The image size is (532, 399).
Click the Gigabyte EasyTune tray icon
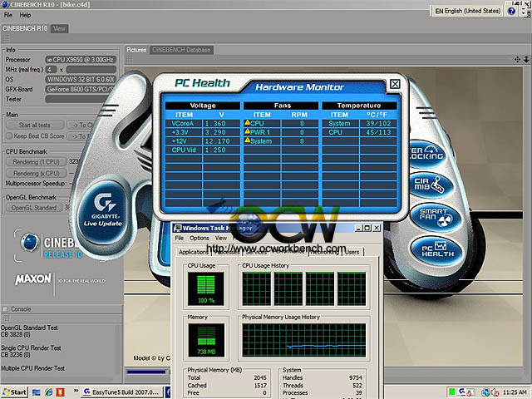(462, 392)
